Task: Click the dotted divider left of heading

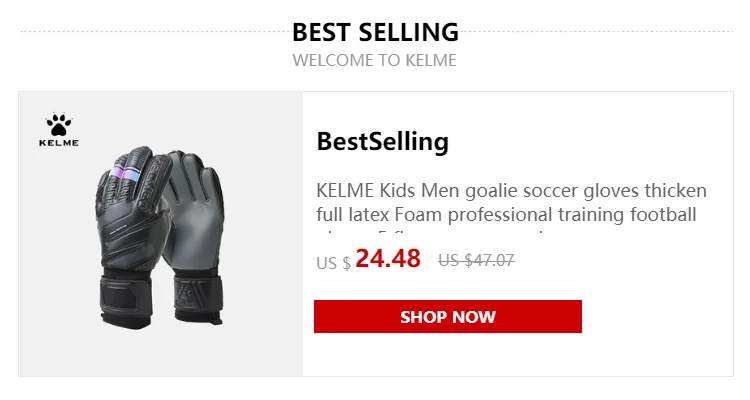Action: 156,32
